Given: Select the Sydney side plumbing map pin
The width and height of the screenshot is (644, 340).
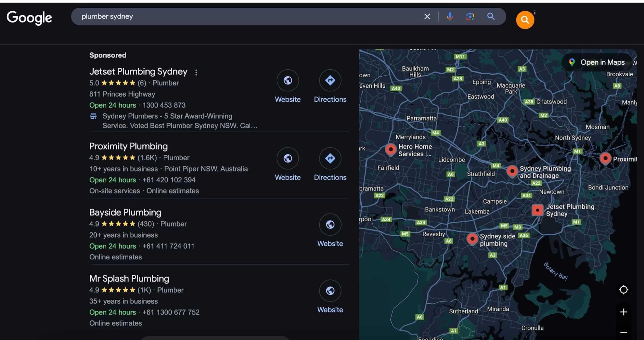Looking at the screenshot, I should 472,239.
